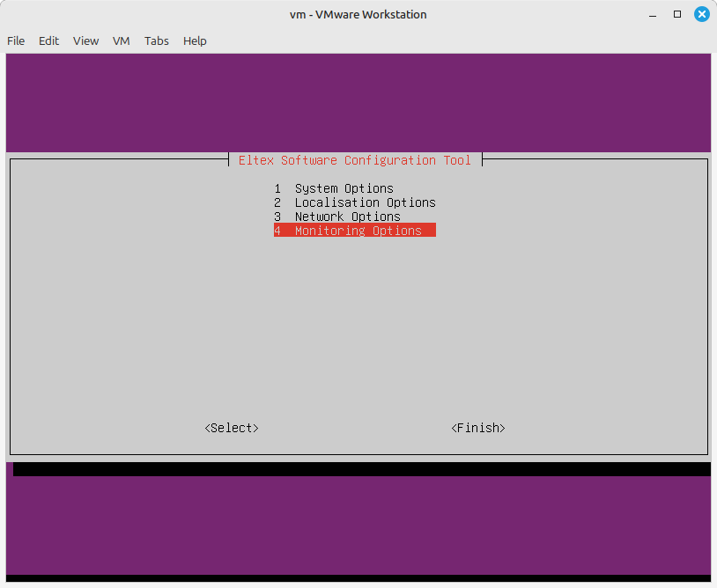Image resolution: width=717 pixels, height=588 pixels.
Task: Open the VM menu
Action: pos(122,41)
